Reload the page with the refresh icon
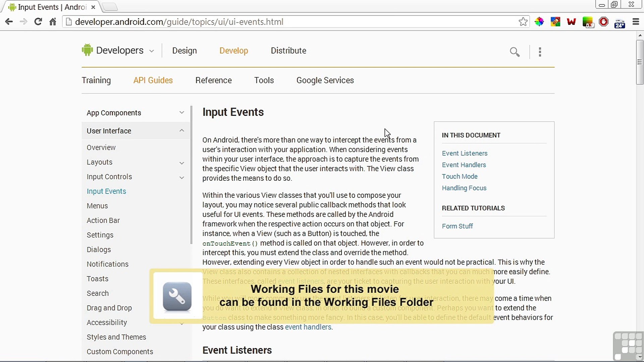Image resolution: width=644 pixels, height=362 pixels. [x=38, y=22]
